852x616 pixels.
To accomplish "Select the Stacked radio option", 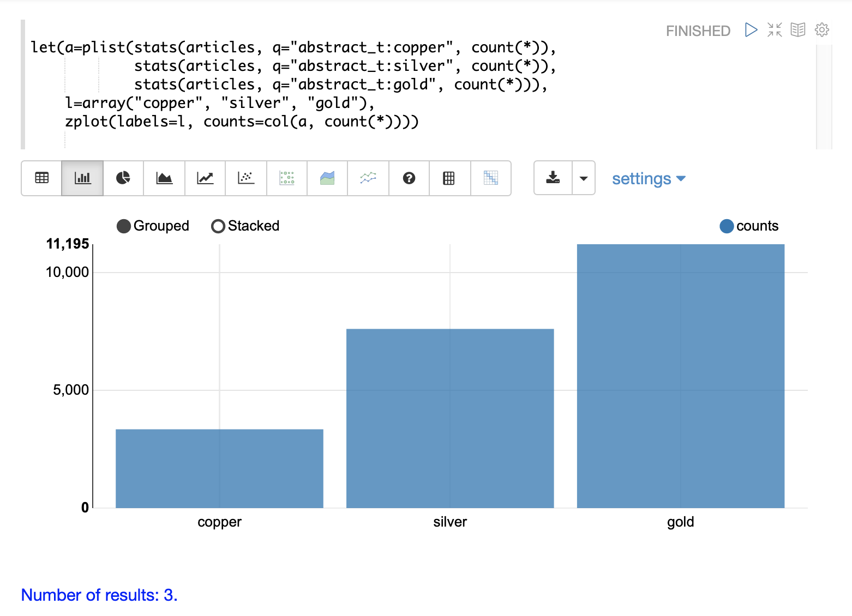I will click(218, 226).
